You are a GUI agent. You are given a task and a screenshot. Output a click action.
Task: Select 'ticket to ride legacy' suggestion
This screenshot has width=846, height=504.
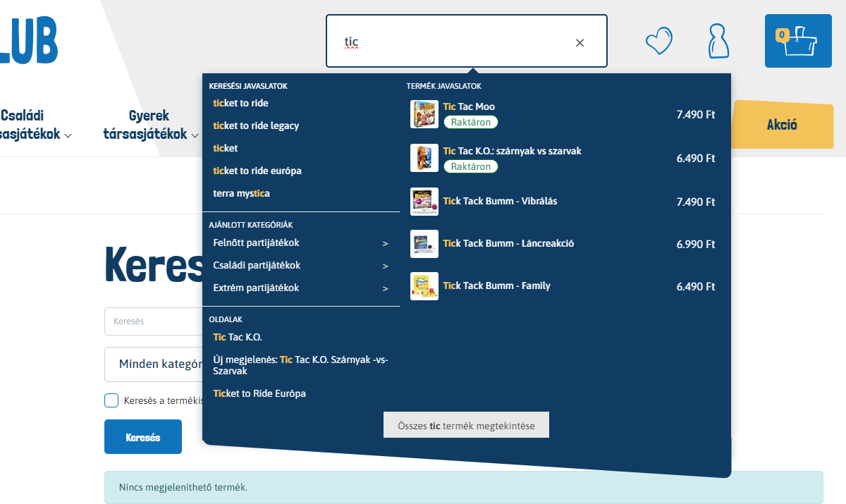click(256, 125)
